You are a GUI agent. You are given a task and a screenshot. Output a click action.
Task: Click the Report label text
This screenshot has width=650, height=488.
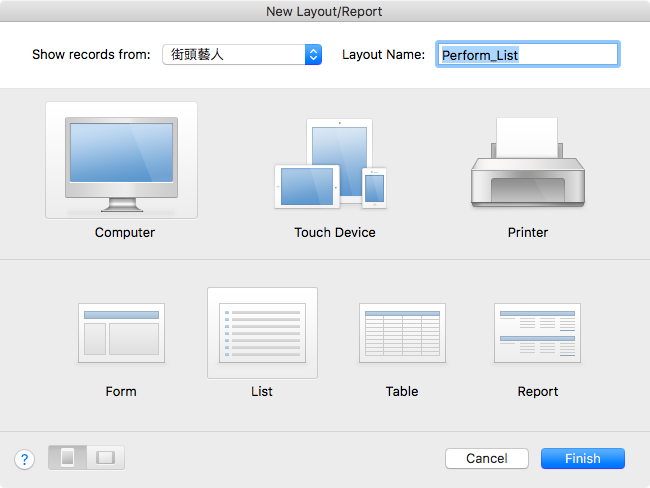(538, 391)
